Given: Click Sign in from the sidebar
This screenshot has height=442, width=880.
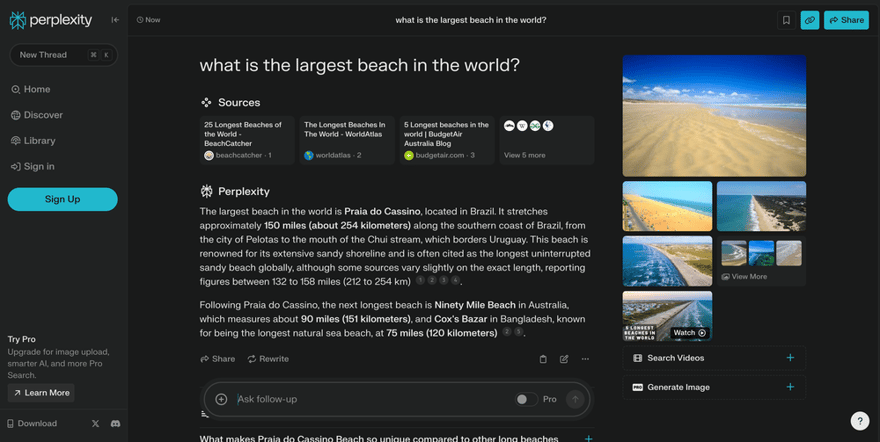Looking at the screenshot, I should [33, 167].
